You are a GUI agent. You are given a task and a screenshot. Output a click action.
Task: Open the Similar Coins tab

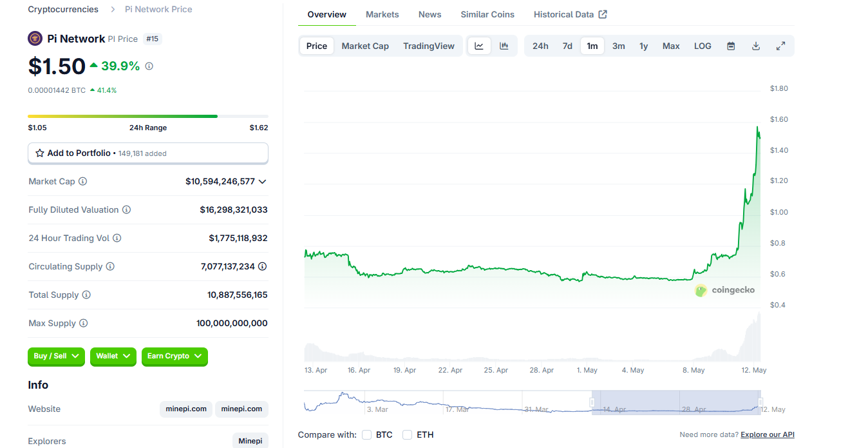[x=487, y=14]
